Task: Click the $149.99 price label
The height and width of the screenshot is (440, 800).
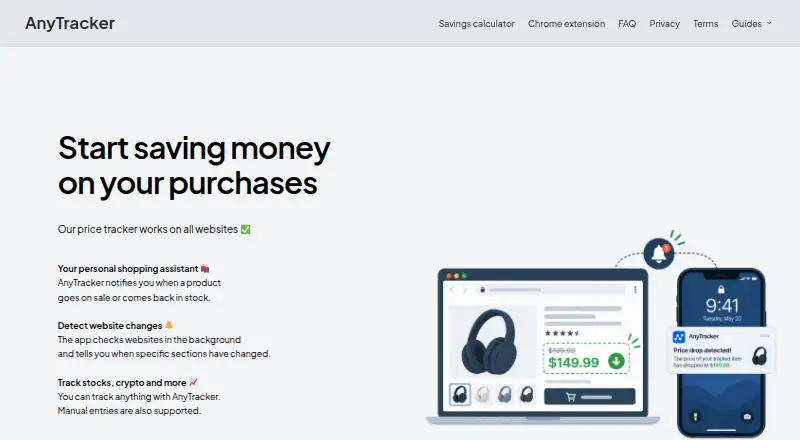Action: pos(573,362)
